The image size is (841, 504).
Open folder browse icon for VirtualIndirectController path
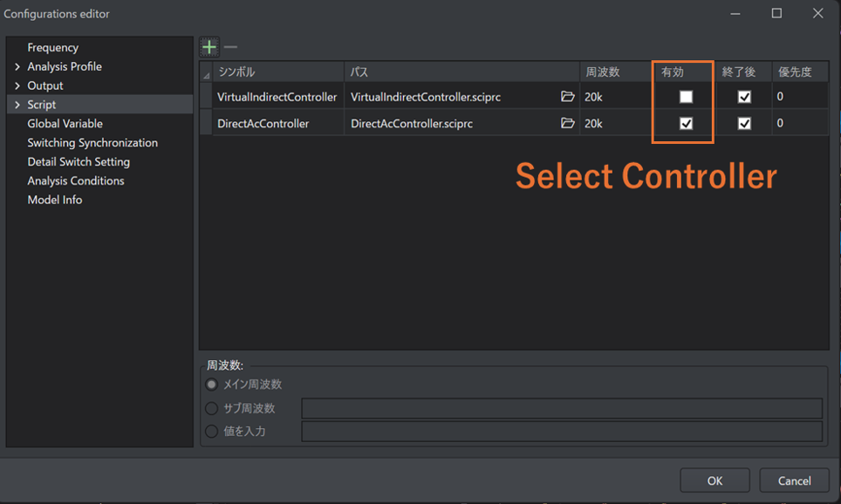pyautogui.click(x=568, y=97)
